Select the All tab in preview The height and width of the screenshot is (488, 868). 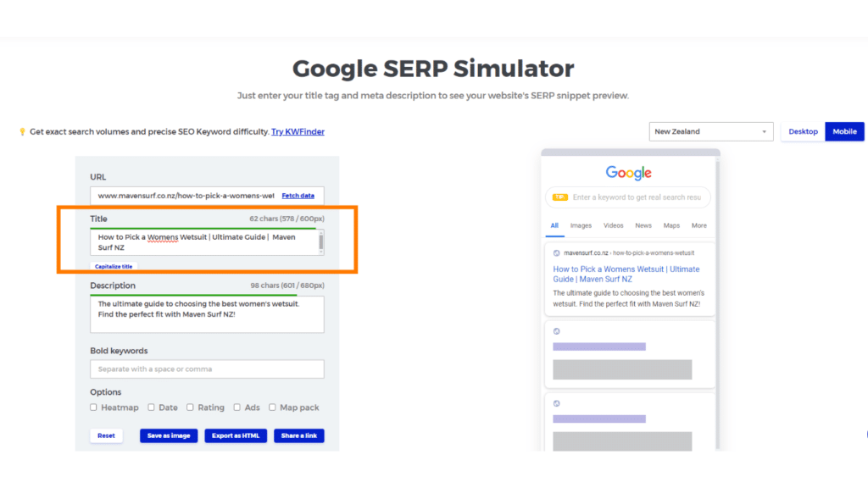coord(554,225)
